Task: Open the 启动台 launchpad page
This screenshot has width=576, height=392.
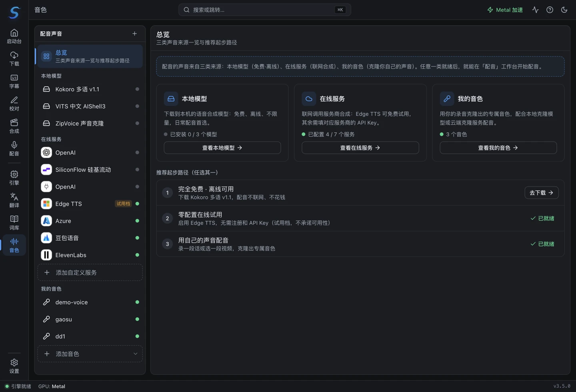Action: click(14, 36)
